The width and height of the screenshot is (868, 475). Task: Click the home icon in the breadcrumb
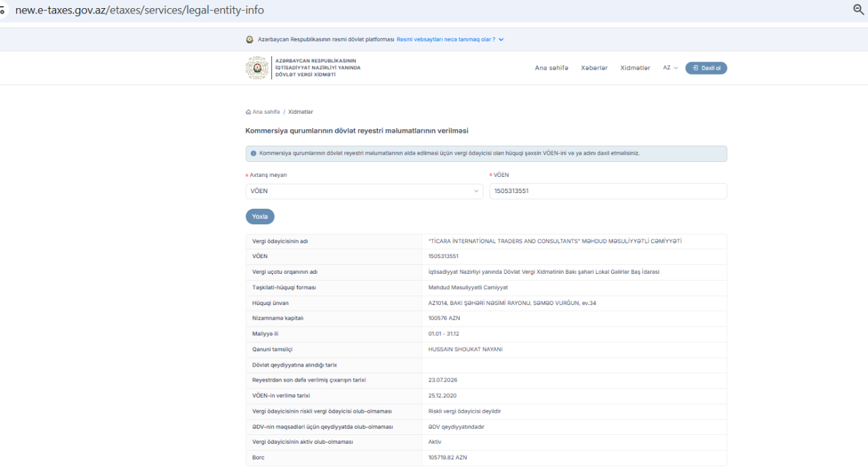tap(248, 112)
